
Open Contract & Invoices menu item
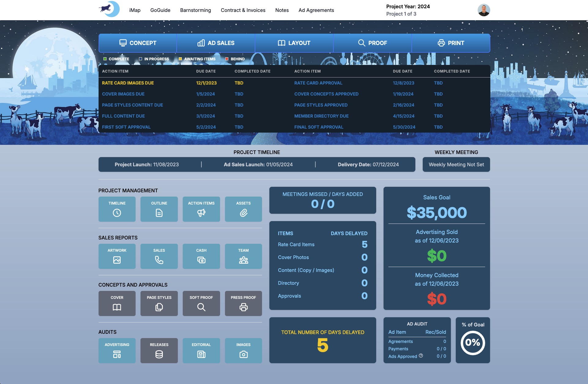point(243,10)
